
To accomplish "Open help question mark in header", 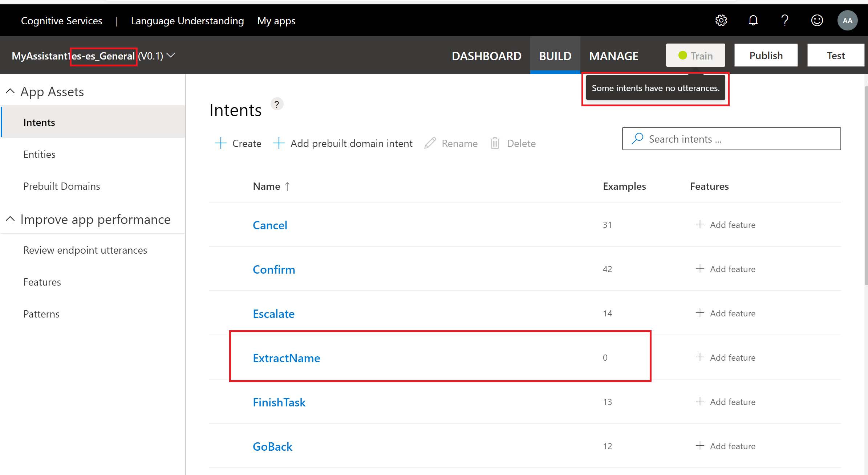I will point(785,20).
